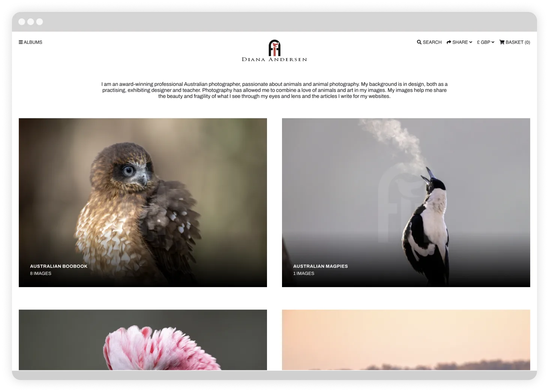The height and width of the screenshot is (392, 549).
Task: Open the sunset landscape album thumbnail
Action: coord(406,340)
